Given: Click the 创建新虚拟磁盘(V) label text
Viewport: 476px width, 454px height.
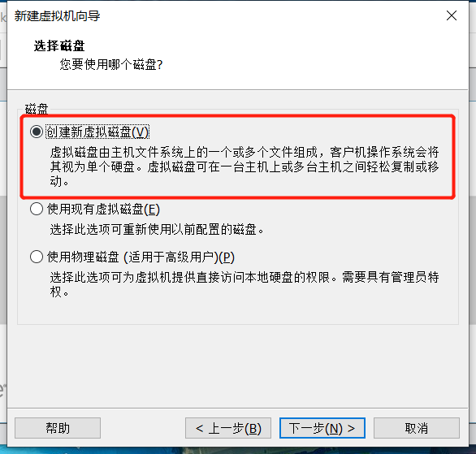Looking at the screenshot, I should coord(97,132).
